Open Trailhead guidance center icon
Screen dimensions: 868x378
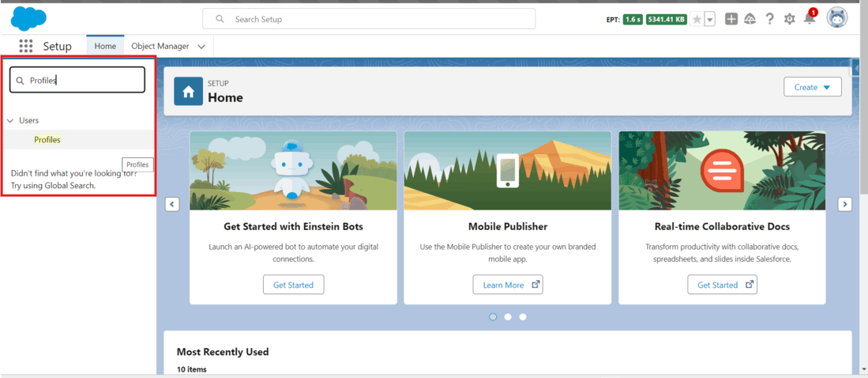click(x=750, y=20)
